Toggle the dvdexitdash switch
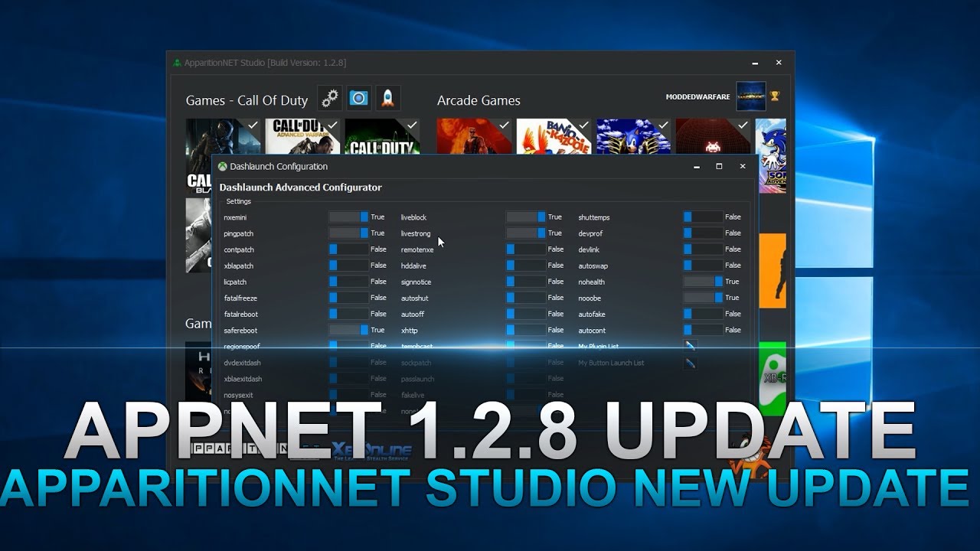Screen dimensions: 980x551 pos(348,363)
